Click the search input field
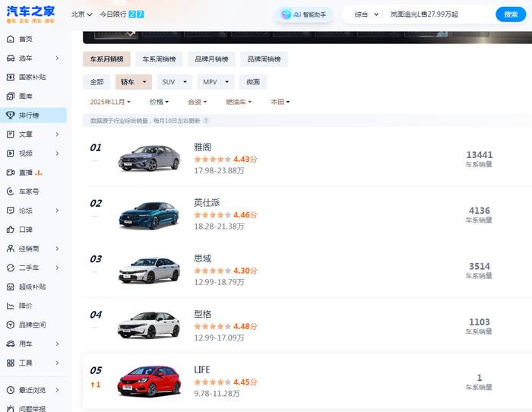This screenshot has height=412, width=532. pyautogui.click(x=437, y=14)
